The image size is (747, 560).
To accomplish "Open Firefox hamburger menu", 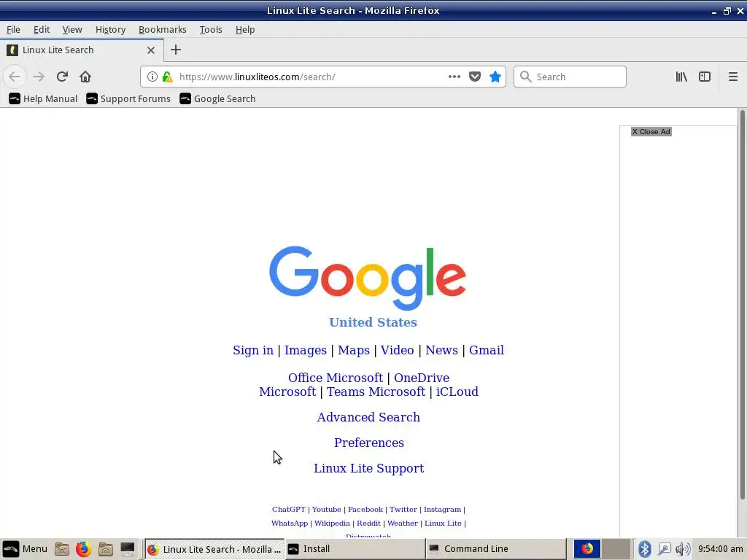I will tap(732, 77).
